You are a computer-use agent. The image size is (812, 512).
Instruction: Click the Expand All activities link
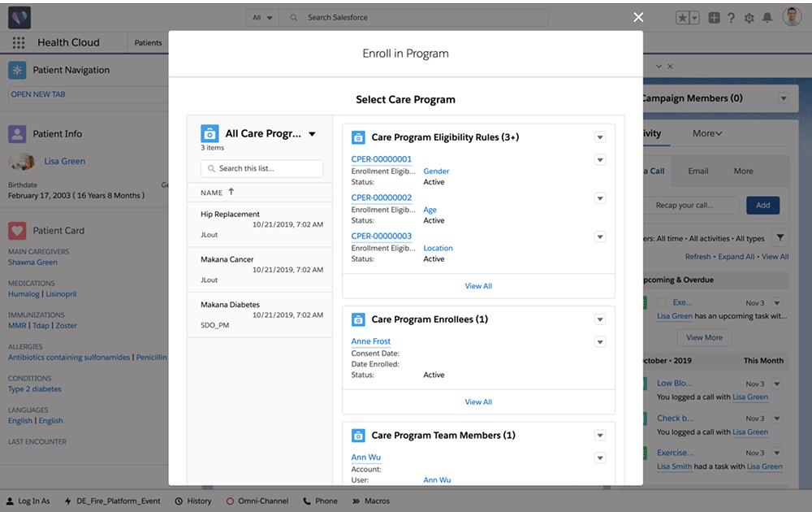click(736, 257)
